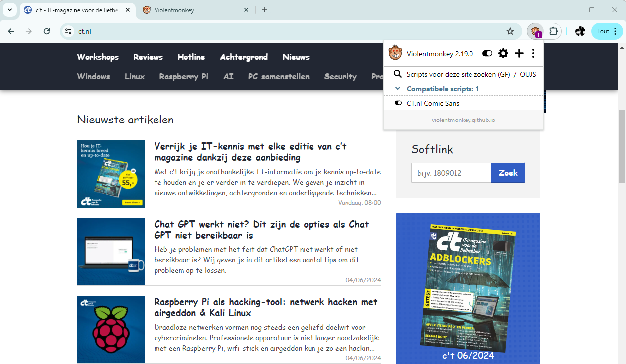This screenshot has height=364, width=626.
Task: Go back to previous page
Action: [x=11, y=31]
